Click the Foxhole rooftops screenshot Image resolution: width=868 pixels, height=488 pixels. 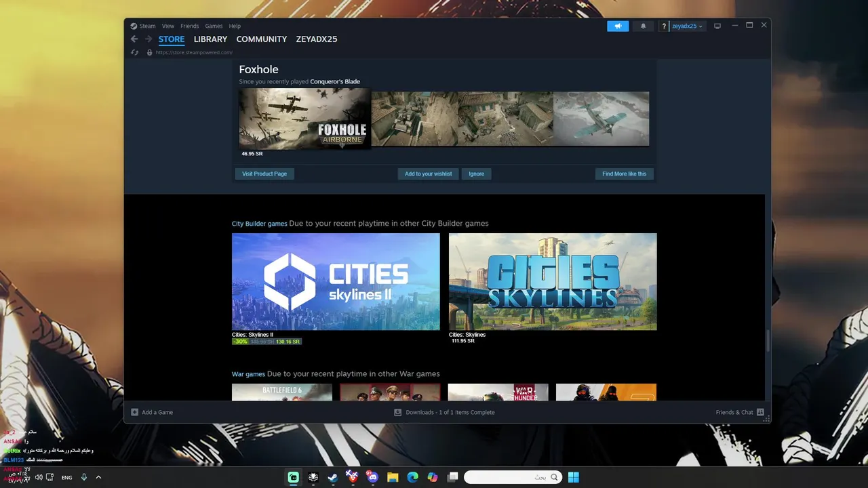(506, 119)
